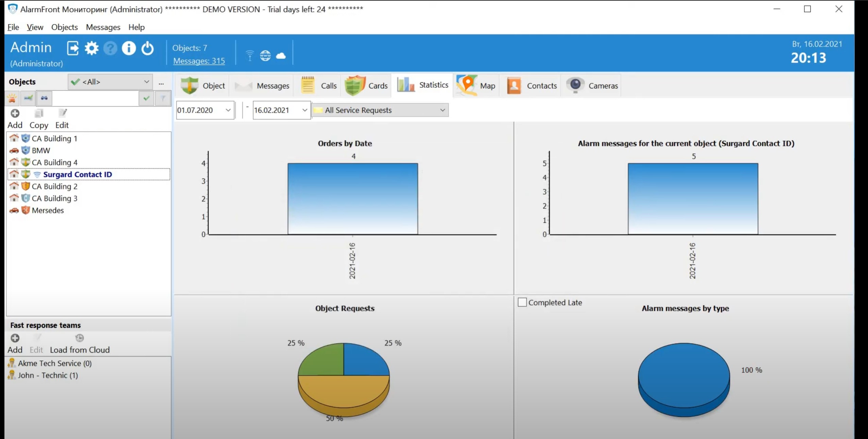Open the Messages menu
Screen dimensions: 868x439
[x=103, y=27]
